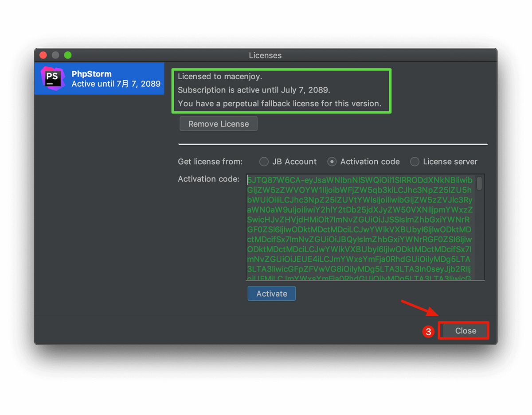Click the Close button
The image size is (532, 415).
pyautogui.click(x=465, y=331)
